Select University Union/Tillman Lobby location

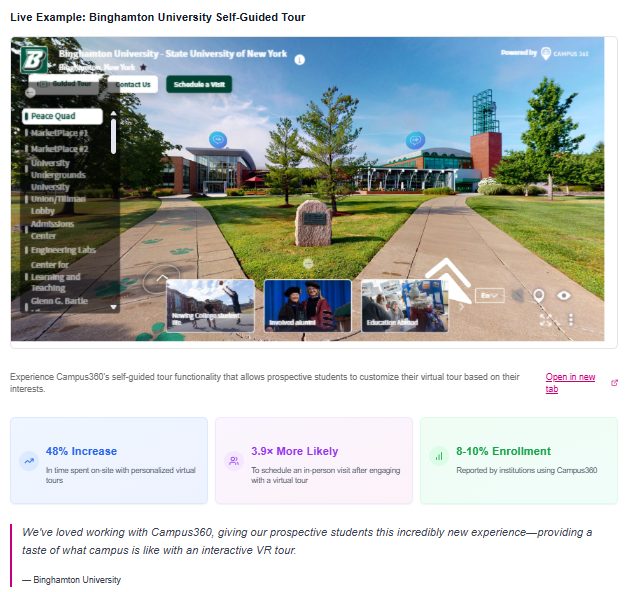pyautogui.click(x=56, y=199)
